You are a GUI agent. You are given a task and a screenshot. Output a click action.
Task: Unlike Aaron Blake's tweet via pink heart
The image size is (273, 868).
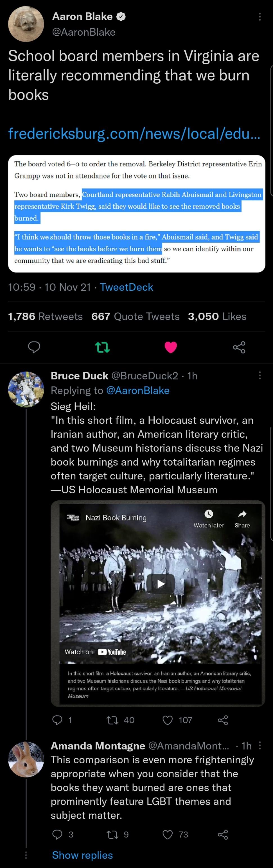point(171,347)
